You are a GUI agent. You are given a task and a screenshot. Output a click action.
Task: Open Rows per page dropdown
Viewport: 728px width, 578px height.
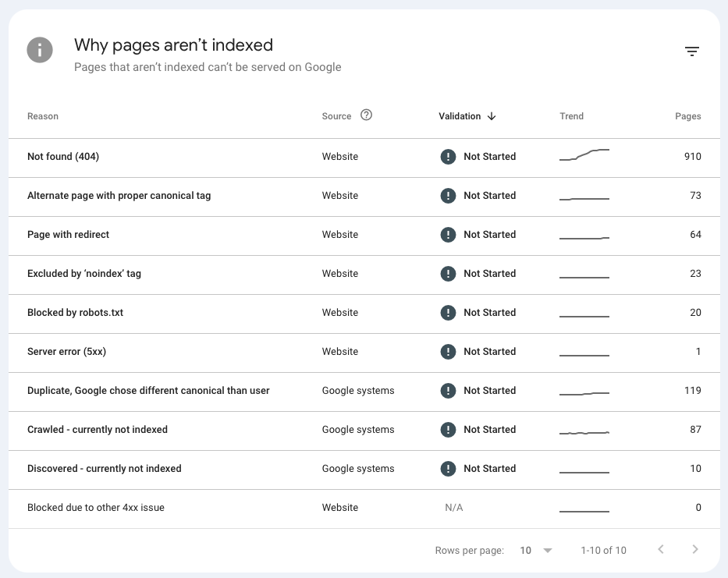(536, 551)
